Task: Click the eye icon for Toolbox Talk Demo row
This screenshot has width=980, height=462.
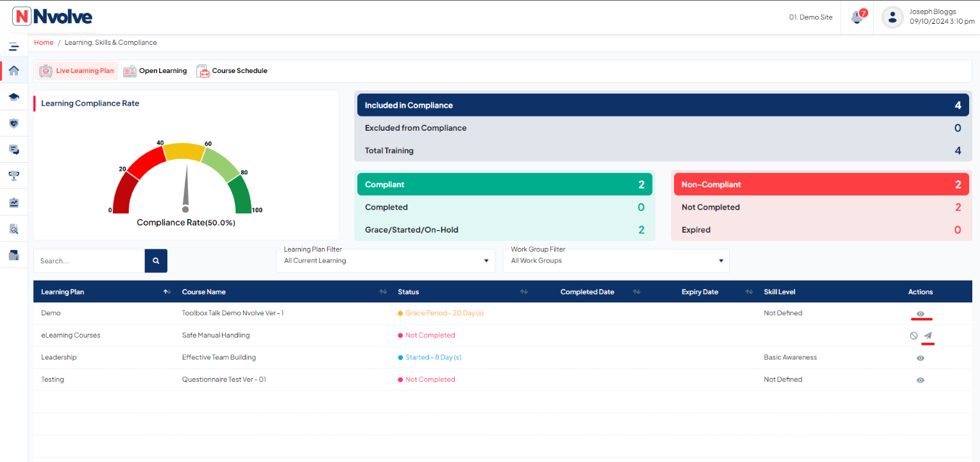Action: click(920, 314)
